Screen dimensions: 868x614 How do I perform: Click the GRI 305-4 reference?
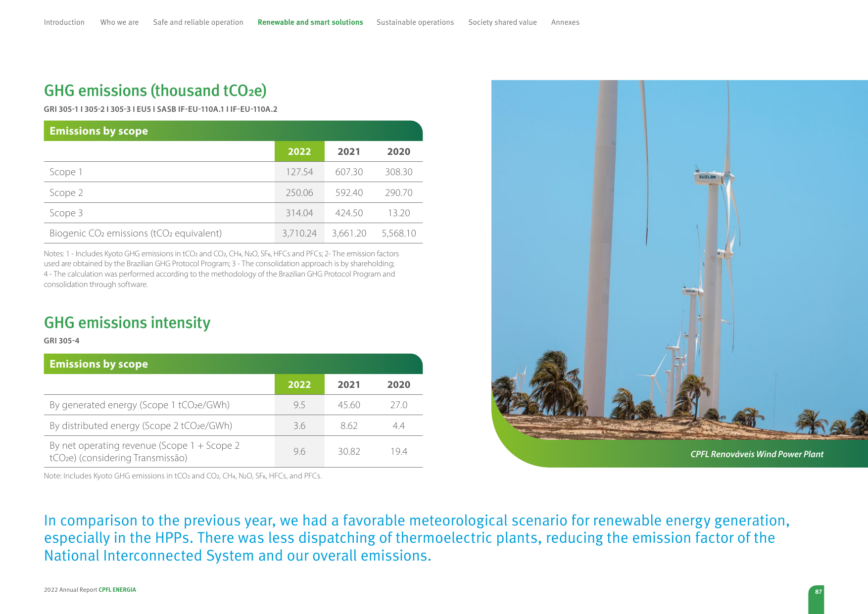coord(61,341)
